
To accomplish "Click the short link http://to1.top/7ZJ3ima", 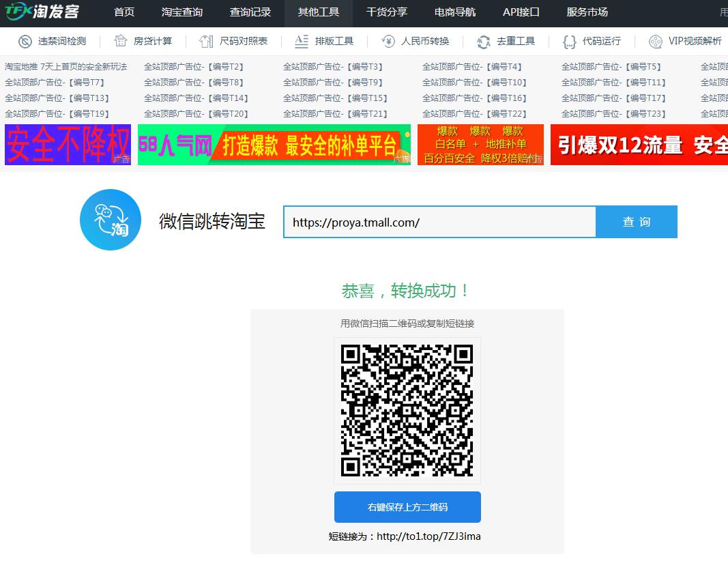I will click(428, 536).
